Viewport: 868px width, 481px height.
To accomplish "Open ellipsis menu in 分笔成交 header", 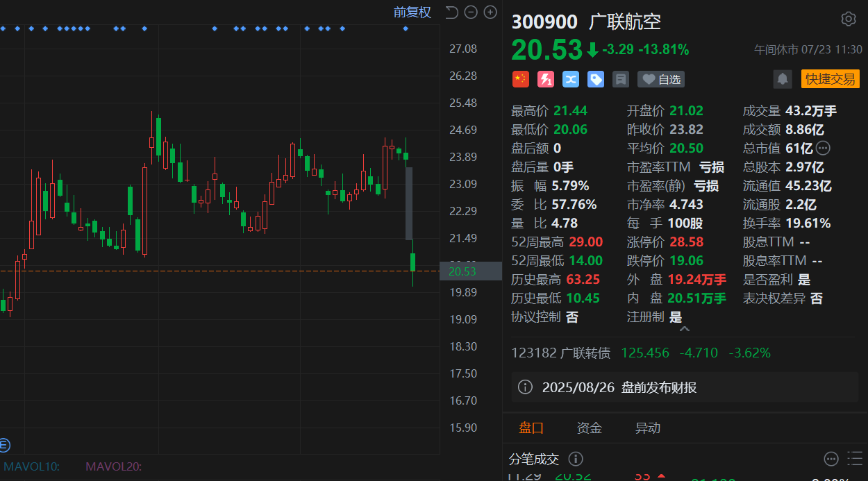I will tap(831, 459).
